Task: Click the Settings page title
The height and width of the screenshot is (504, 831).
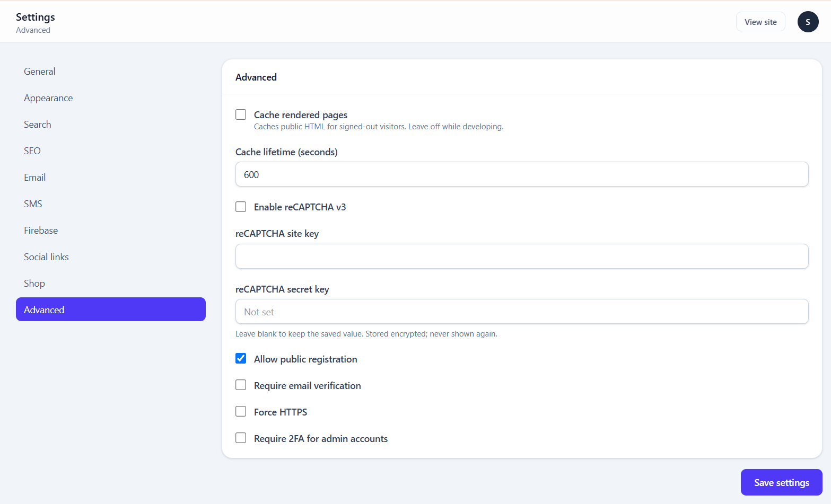Action: [x=36, y=17]
